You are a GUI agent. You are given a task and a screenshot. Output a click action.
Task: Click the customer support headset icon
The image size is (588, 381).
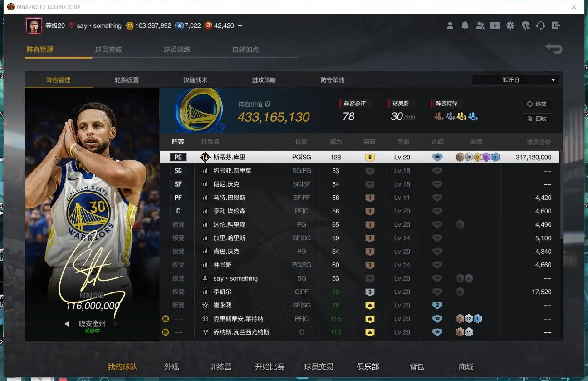point(540,25)
